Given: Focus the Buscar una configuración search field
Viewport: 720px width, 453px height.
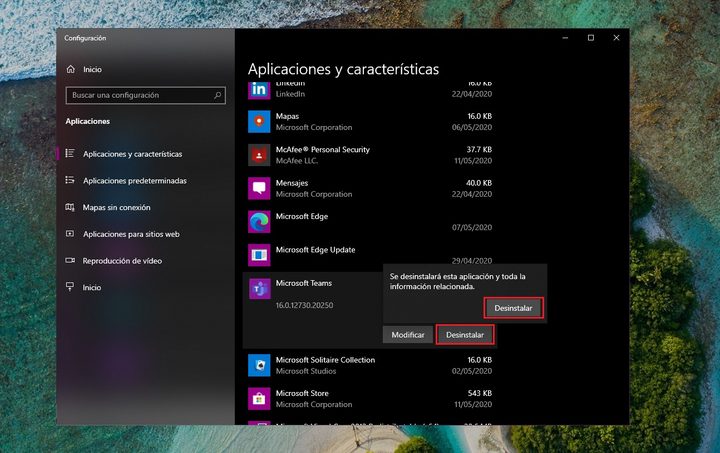Looking at the screenshot, I should [x=146, y=95].
